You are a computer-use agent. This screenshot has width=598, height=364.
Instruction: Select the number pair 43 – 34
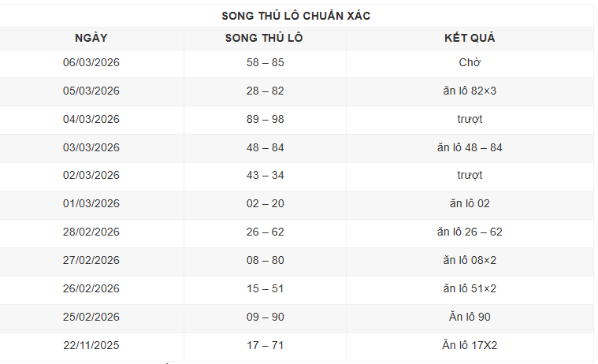click(x=265, y=175)
